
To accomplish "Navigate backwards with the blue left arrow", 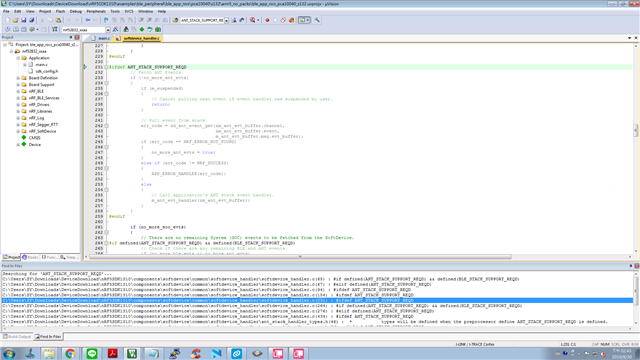I will [87, 20].
